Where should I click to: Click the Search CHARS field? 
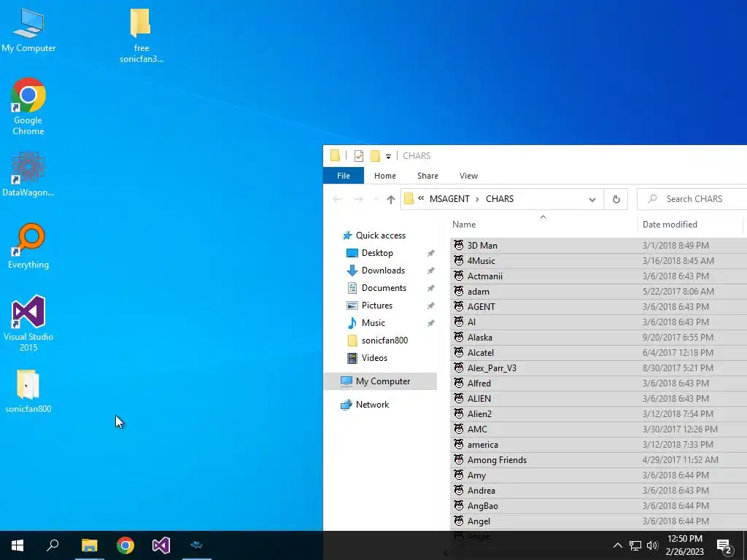(x=692, y=199)
